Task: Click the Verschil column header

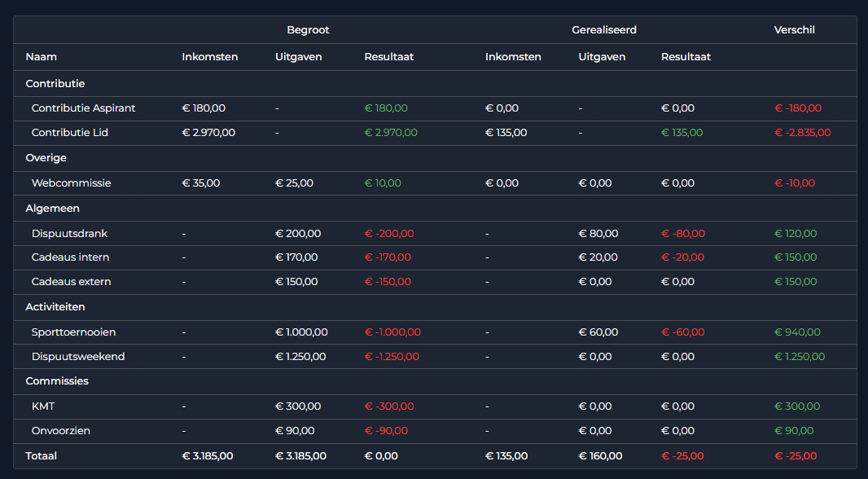Action: tap(795, 30)
